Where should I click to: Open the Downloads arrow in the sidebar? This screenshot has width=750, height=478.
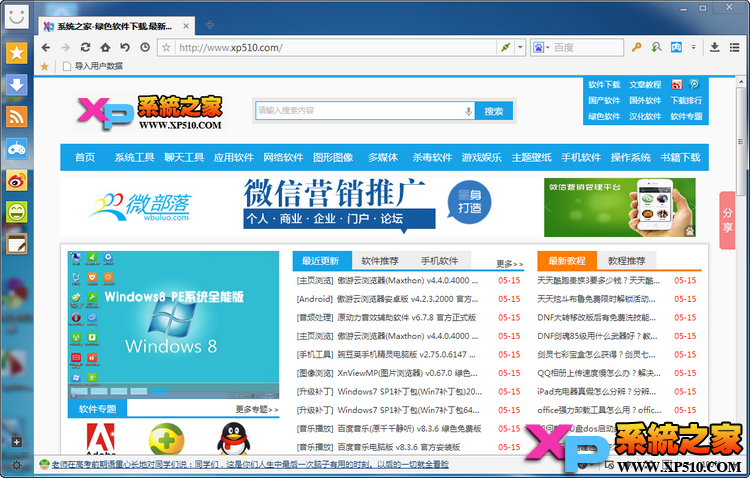point(16,85)
